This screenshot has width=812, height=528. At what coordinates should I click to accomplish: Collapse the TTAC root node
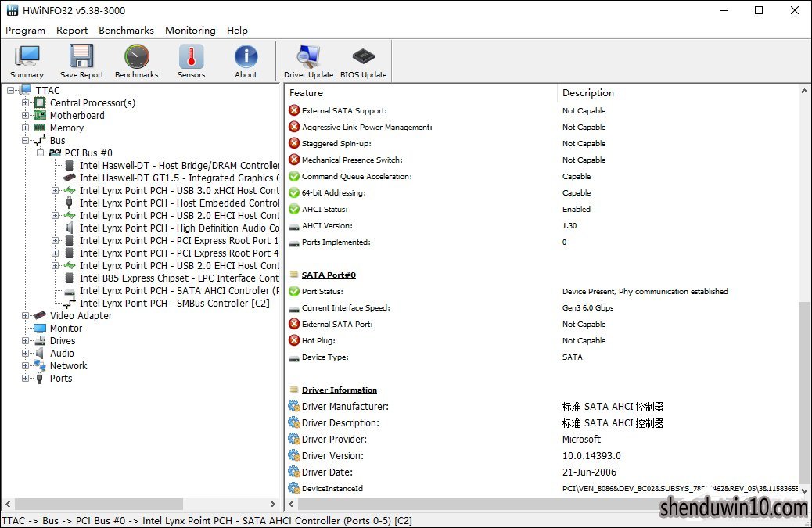(11, 90)
